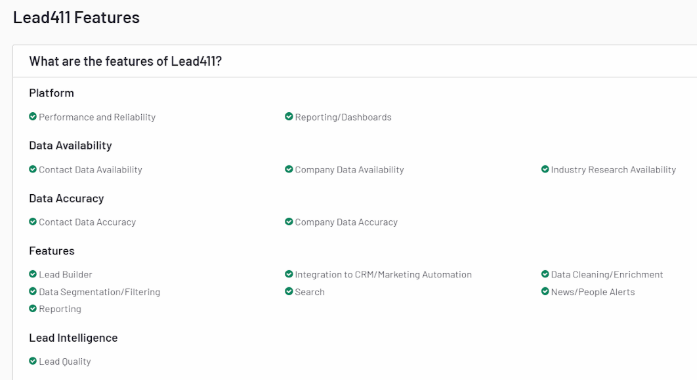Screen dimensions: 697x380
Task: Click the green check next to Lead Builder
Action: (x=32, y=274)
